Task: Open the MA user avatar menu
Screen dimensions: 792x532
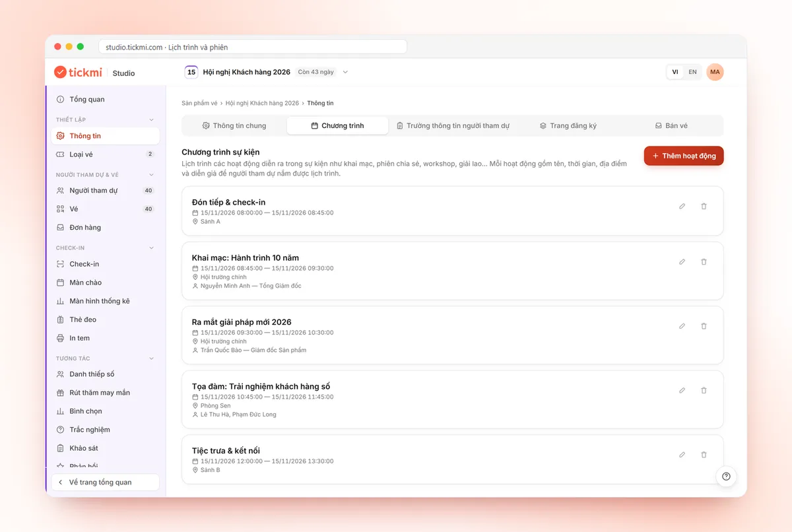Action: 715,72
